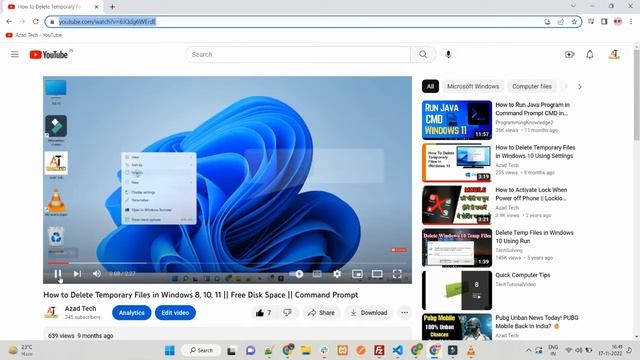The image size is (640, 360).
Task: Select the All filter chip
Action: pos(430,87)
